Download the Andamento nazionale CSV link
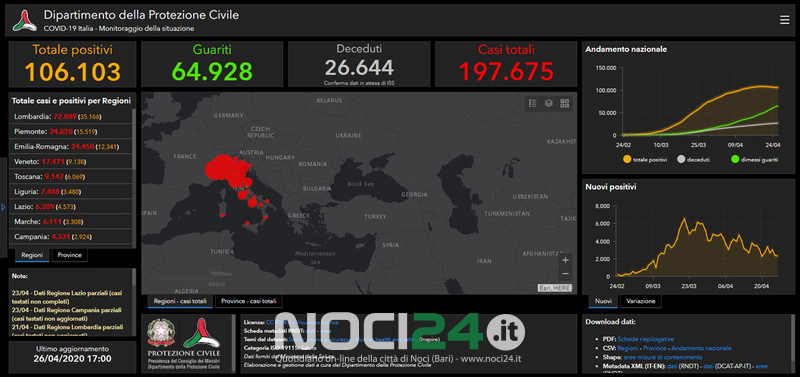The image size is (800, 377). click(x=701, y=348)
